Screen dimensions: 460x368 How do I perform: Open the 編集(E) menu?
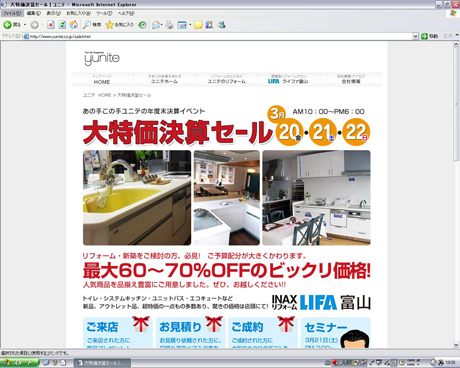[x=34, y=13]
